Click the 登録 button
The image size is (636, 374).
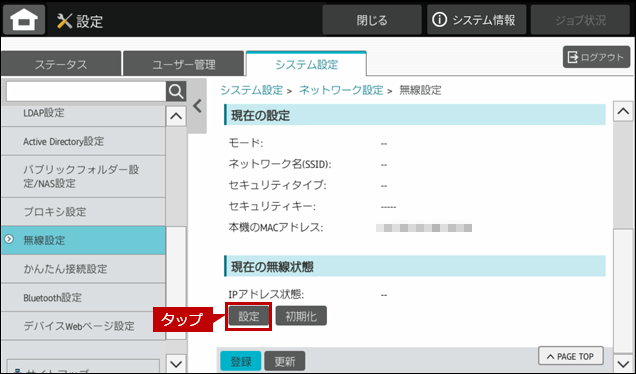pos(241,361)
